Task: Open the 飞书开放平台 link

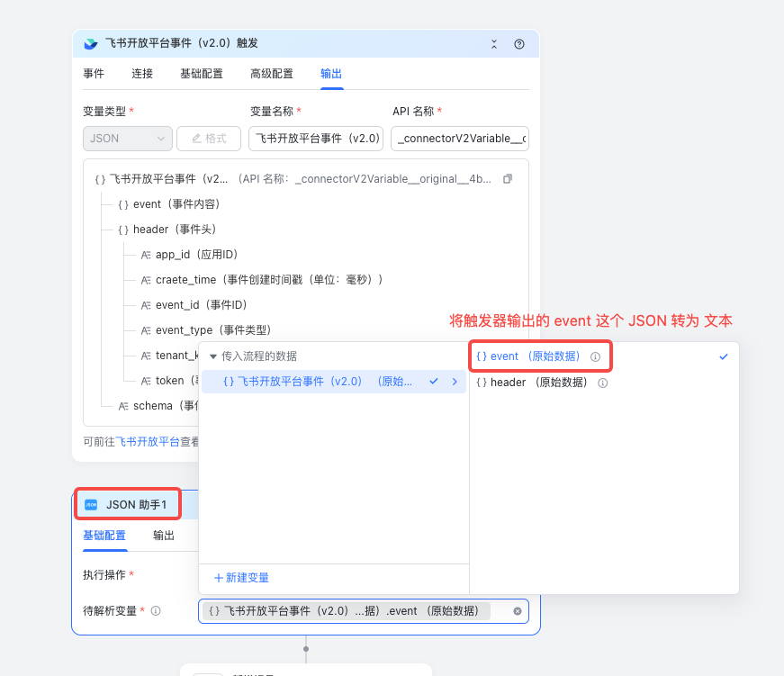Action: click(x=148, y=442)
